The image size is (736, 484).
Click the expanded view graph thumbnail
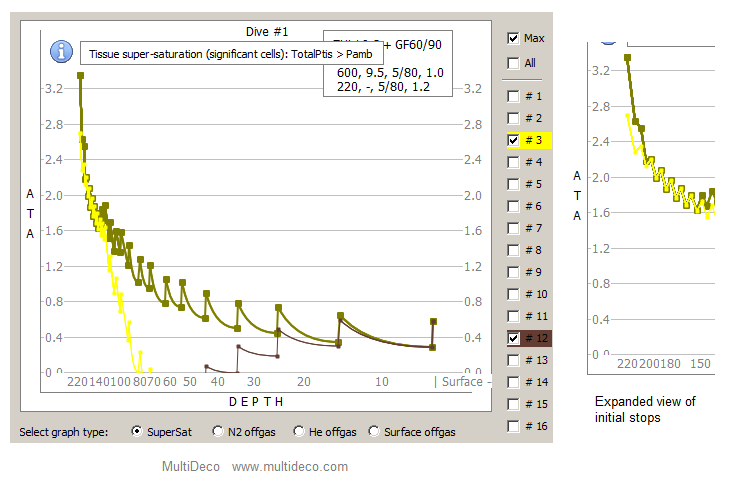tap(651, 208)
